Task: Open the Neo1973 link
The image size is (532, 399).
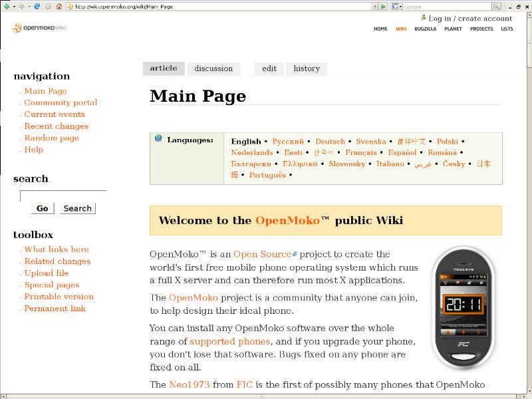Action: (190, 384)
